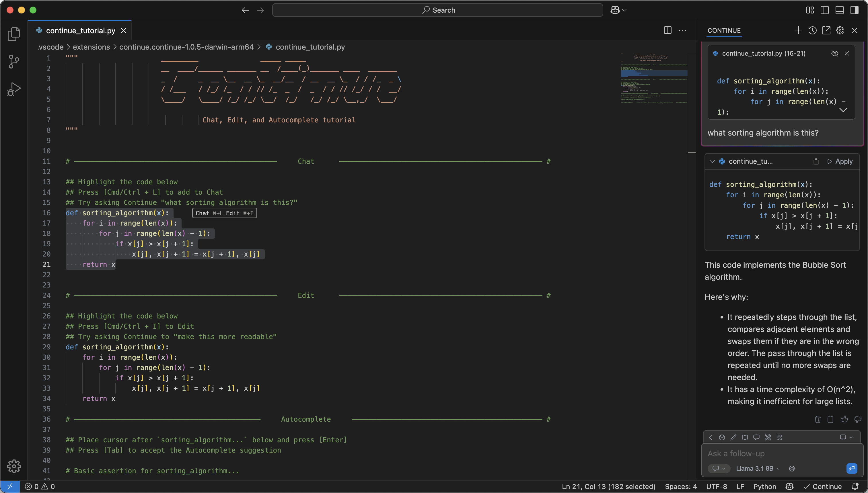Click Edit ⌘+I in inline hint
The width and height of the screenshot is (868, 493).
click(x=240, y=213)
